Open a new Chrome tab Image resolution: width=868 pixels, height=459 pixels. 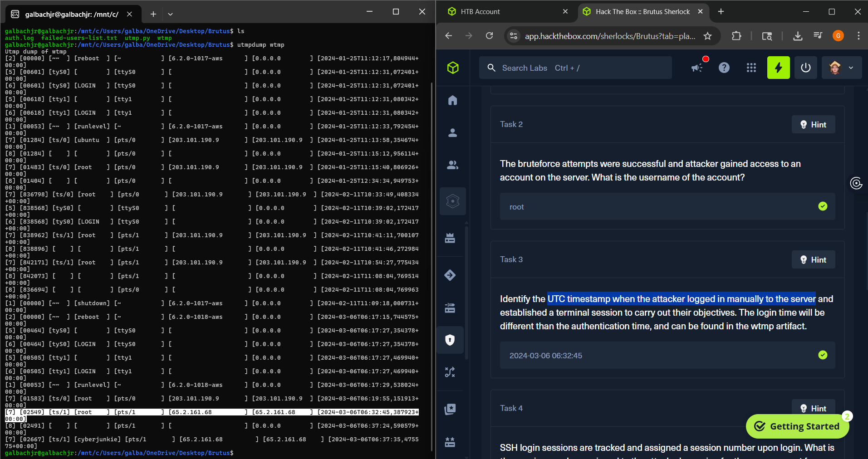(721, 12)
